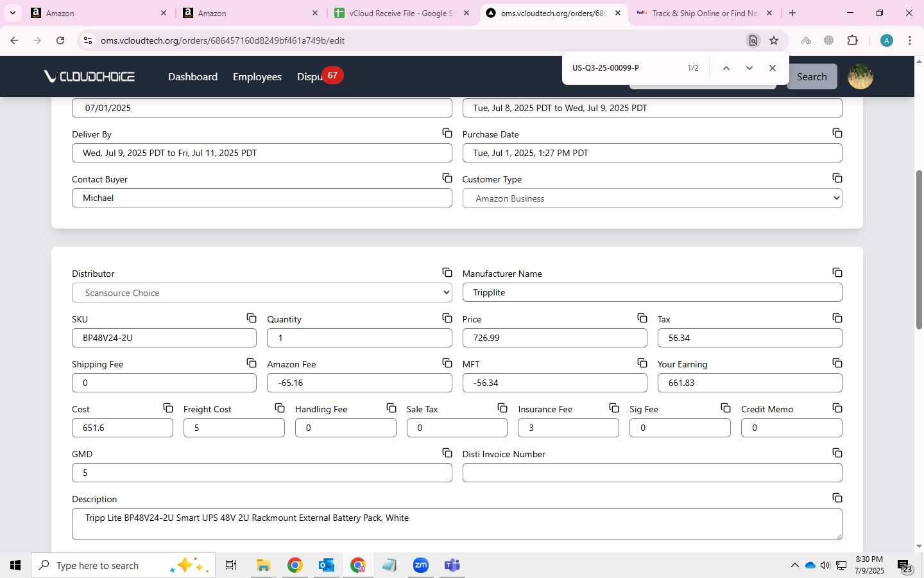Open a new browser tab

click(792, 13)
